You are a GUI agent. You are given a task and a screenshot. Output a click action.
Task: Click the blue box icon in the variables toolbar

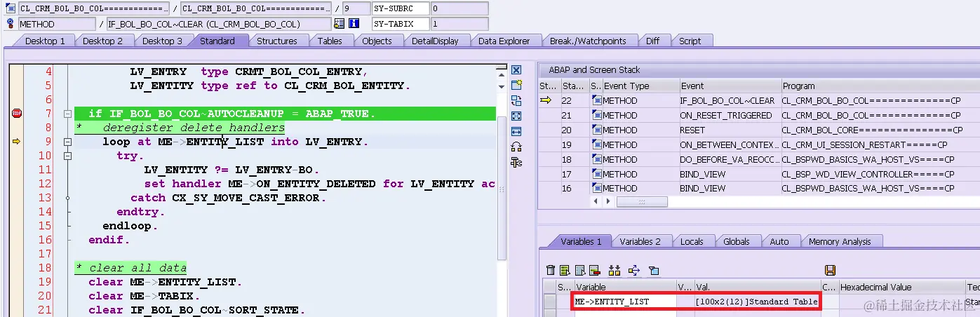654,270
